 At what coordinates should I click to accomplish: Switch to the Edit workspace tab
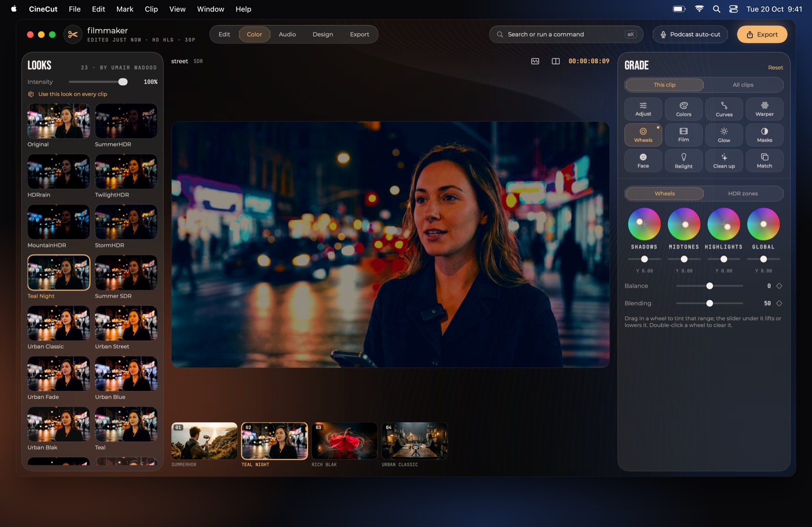point(224,34)
